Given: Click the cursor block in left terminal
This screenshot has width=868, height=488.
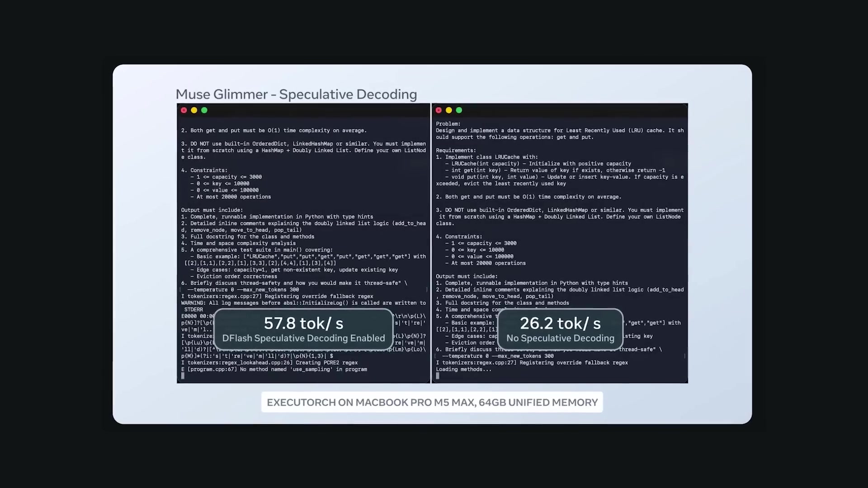Looking at the screenshot, I should (183, 375).
